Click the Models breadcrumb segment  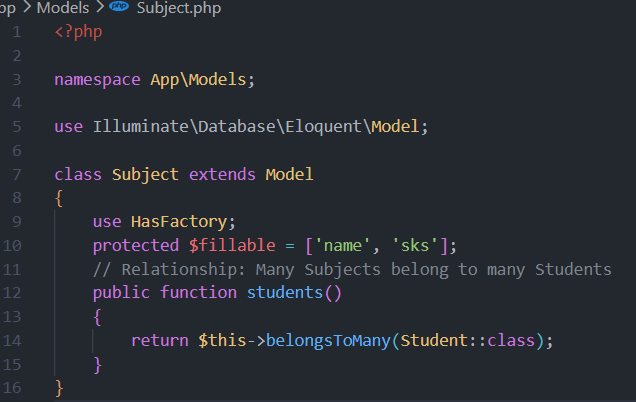[x=63, y=8]
